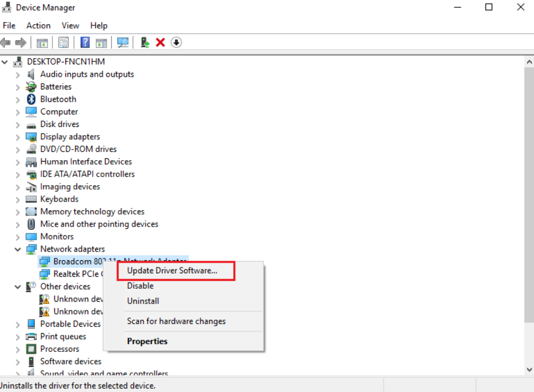The width and height of the screenshot is (534, 392).
Task: Click the DVD/CD-ROM drives disc icon
Action: click(31, 149)
